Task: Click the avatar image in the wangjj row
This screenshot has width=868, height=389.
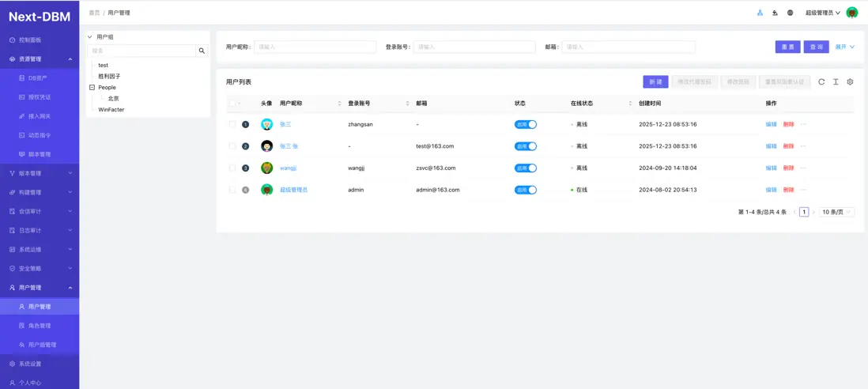Action: coord(267,168)
